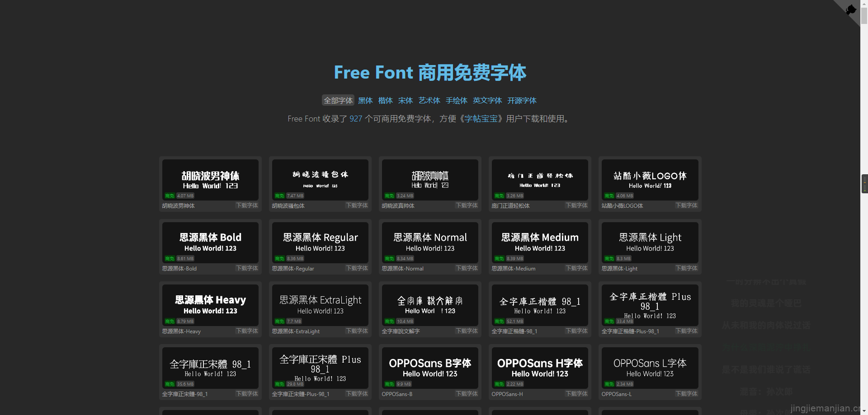Click the 927 font count link
The width and height of the screenshot is (868, 415).
click(x=356, y=119)
